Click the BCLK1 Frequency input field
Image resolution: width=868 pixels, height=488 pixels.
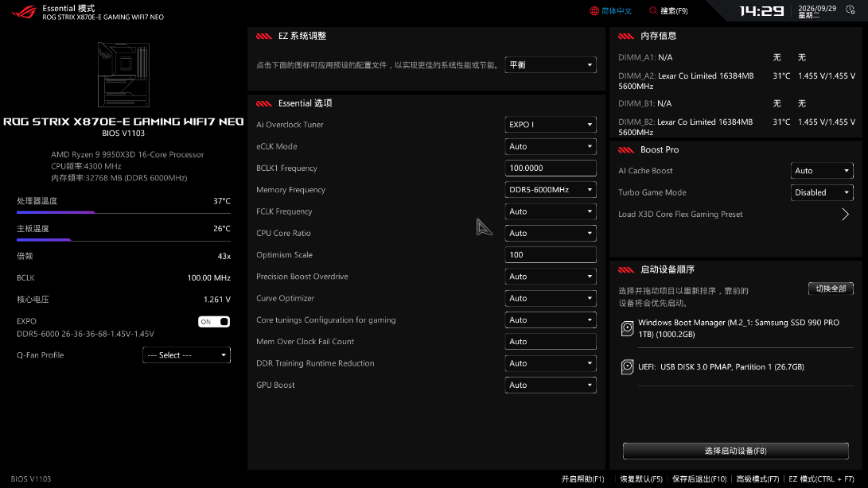(551, 168)
